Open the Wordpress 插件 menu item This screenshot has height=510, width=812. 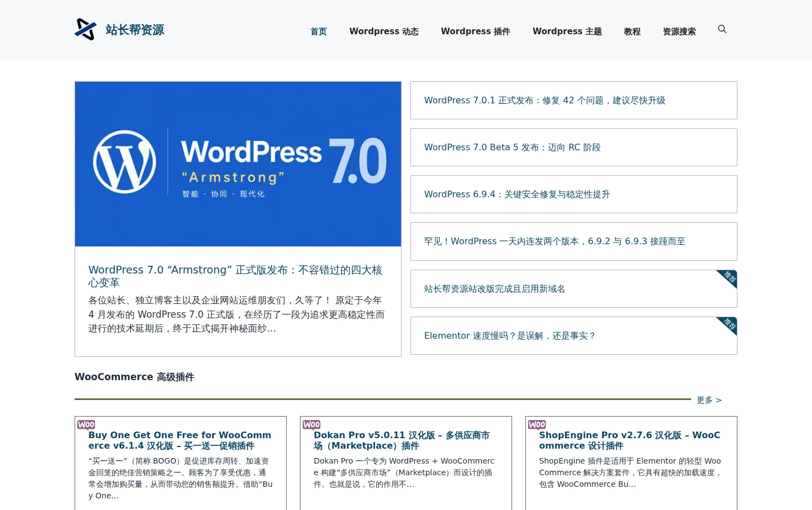(x=476, y=31)
